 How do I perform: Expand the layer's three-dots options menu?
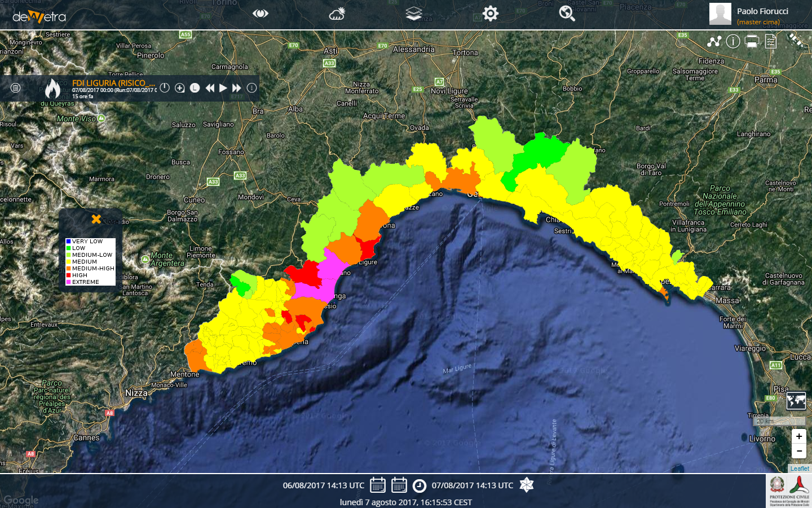pyautogui.click(x=252, y=88)
